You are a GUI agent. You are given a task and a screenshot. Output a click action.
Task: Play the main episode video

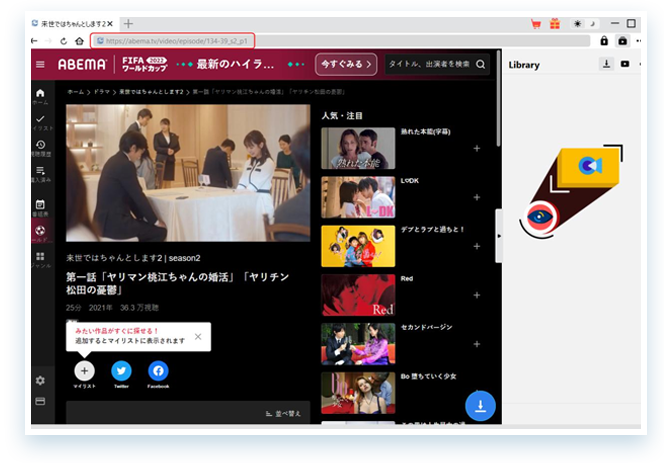pyautogui.click(x=188, y=173)
